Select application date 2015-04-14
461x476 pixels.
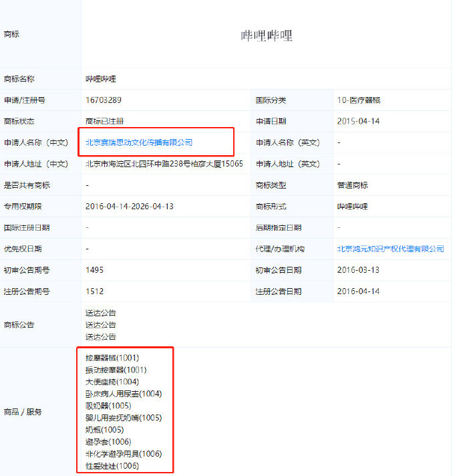[359, 122]
